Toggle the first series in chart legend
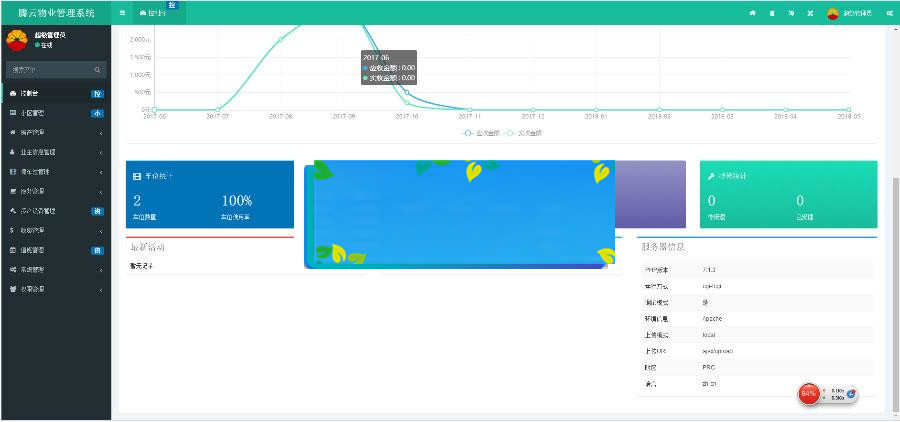This screenshot has width=900, height=422. click(x=478, y=132)
